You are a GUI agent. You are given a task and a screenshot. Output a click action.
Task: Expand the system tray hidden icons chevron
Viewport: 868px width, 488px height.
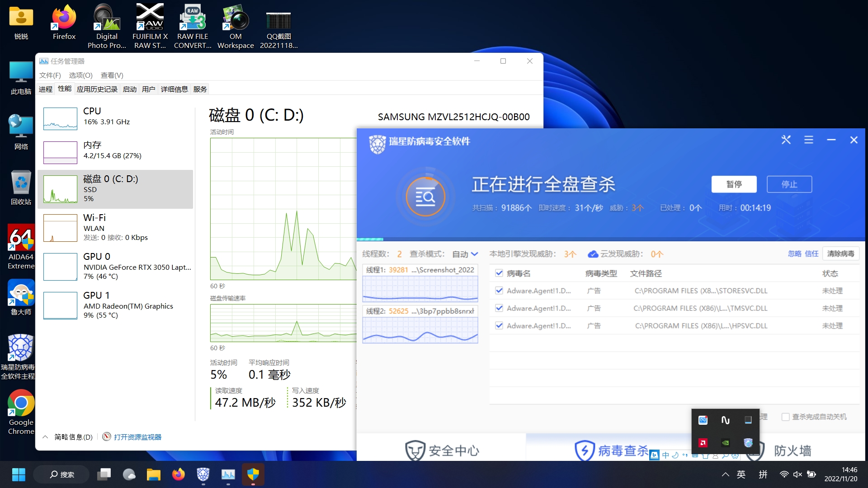725,474
